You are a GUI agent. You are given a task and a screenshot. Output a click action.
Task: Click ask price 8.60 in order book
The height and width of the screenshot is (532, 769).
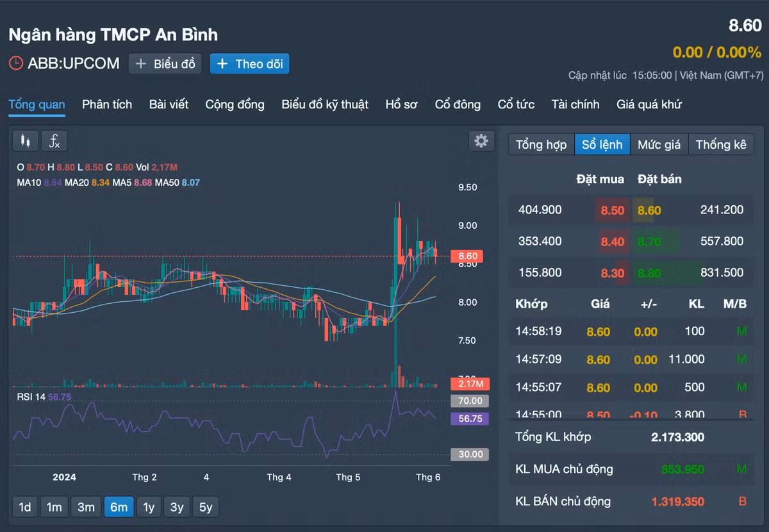tap(649, 210)
